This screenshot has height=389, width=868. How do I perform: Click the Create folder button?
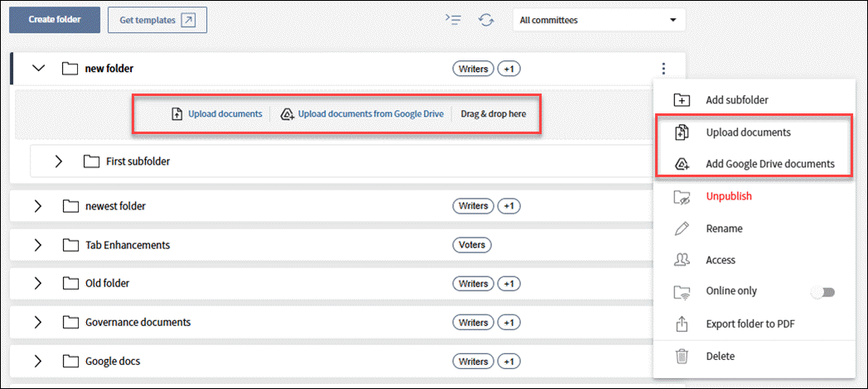[55, 20]
